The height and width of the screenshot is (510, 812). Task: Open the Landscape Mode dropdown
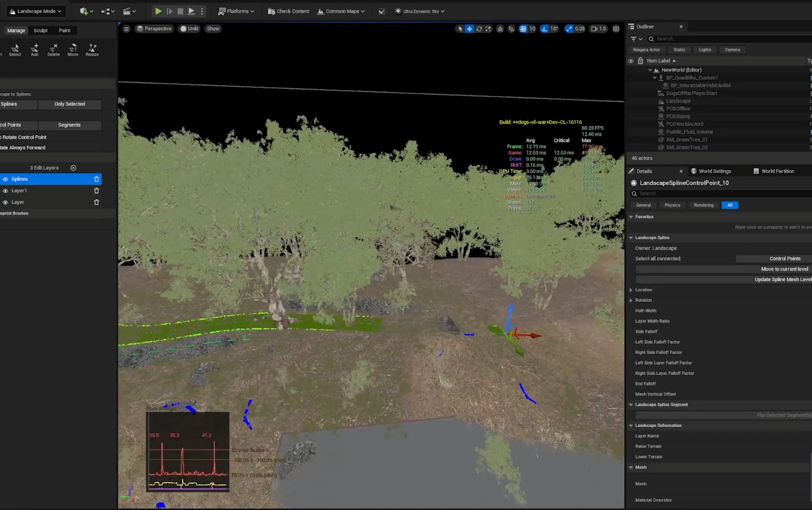[x=36, y=11]
